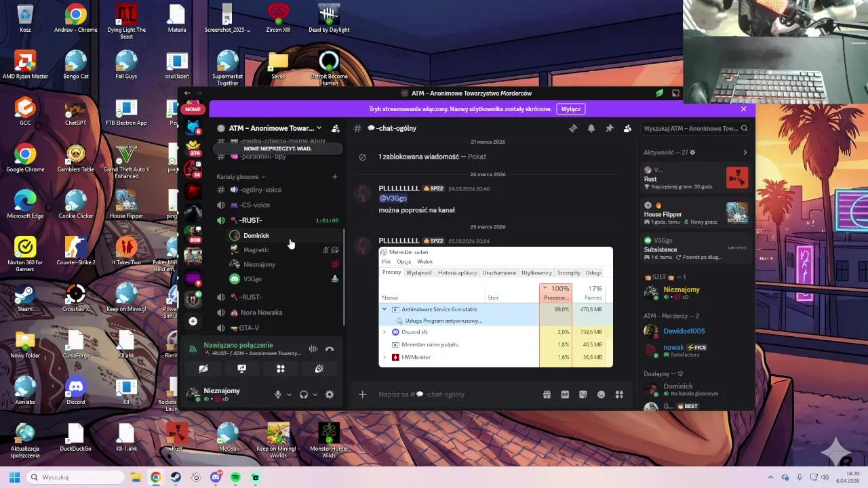This screenshot has width=868, height=488.
Task: Toggle the member list icon
Action: (x=627, y=128)
